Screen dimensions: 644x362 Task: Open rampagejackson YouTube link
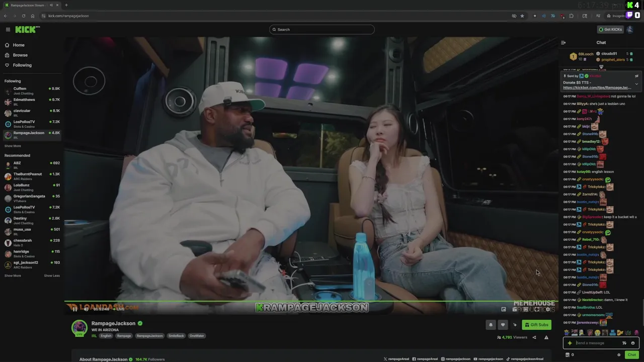point(488,359)
